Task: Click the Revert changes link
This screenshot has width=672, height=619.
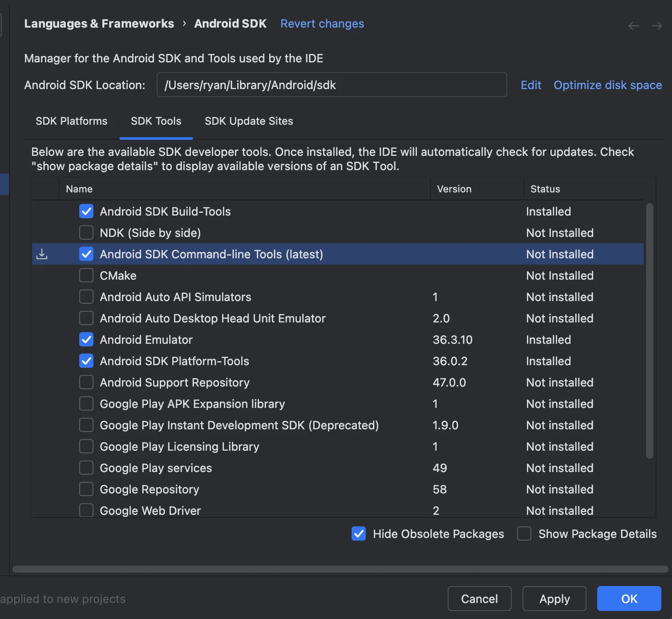Action: pyautogui.click(x=322, y=24)
